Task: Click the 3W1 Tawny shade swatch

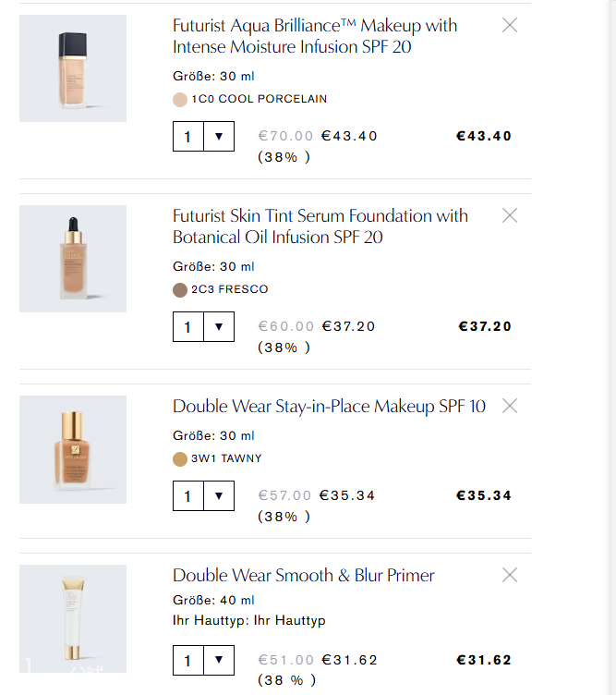Action: pos(180,458)
